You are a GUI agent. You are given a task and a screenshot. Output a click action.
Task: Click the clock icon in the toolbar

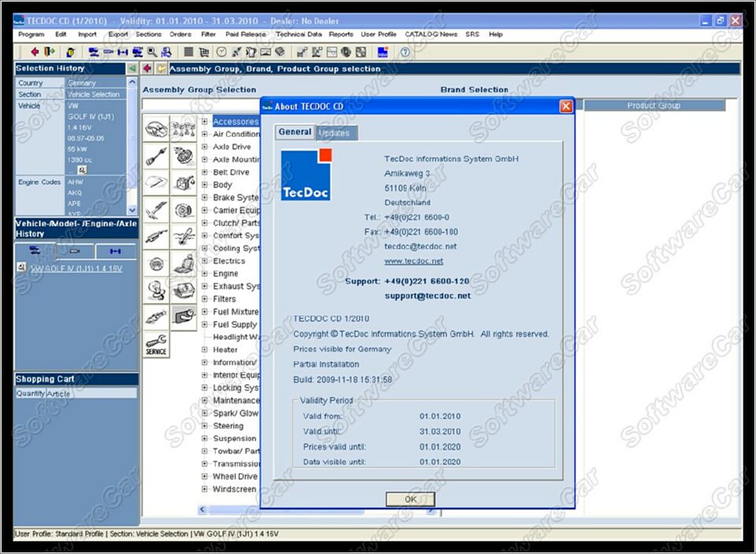tap(221, 52)
